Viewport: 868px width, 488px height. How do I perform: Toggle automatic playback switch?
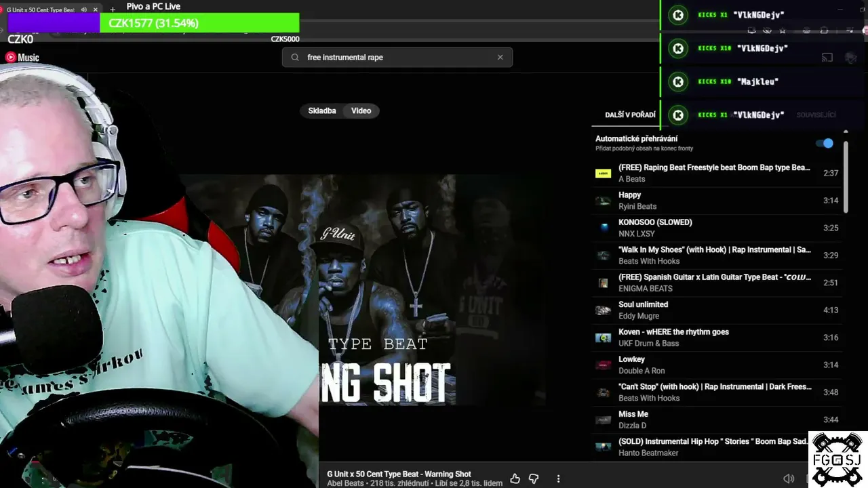click(x=825, y=143)
